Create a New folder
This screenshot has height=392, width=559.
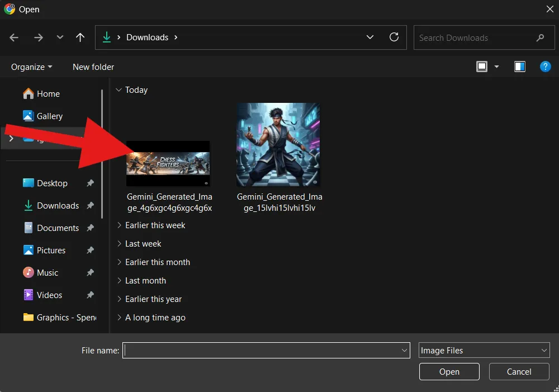click(x=93, y=67)
